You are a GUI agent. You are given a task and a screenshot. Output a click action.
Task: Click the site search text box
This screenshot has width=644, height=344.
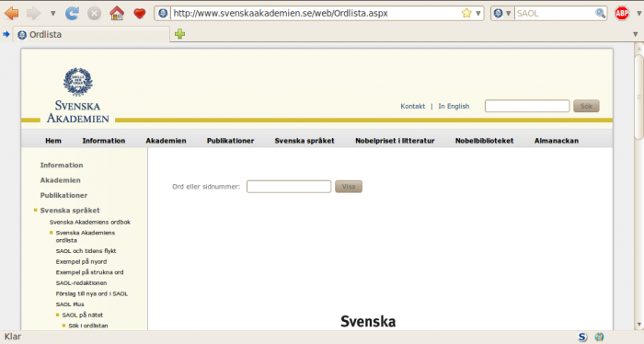pos(527,106)
